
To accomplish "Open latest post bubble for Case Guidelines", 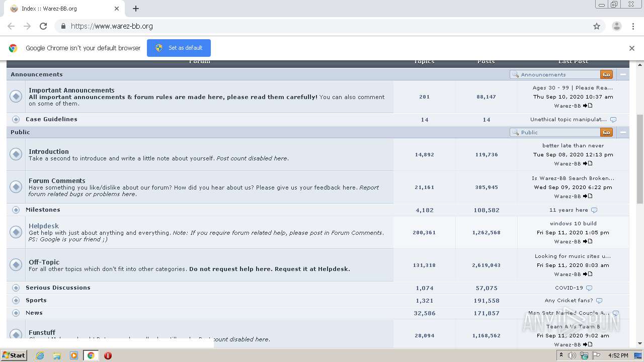I will click(x=613, y=120).
